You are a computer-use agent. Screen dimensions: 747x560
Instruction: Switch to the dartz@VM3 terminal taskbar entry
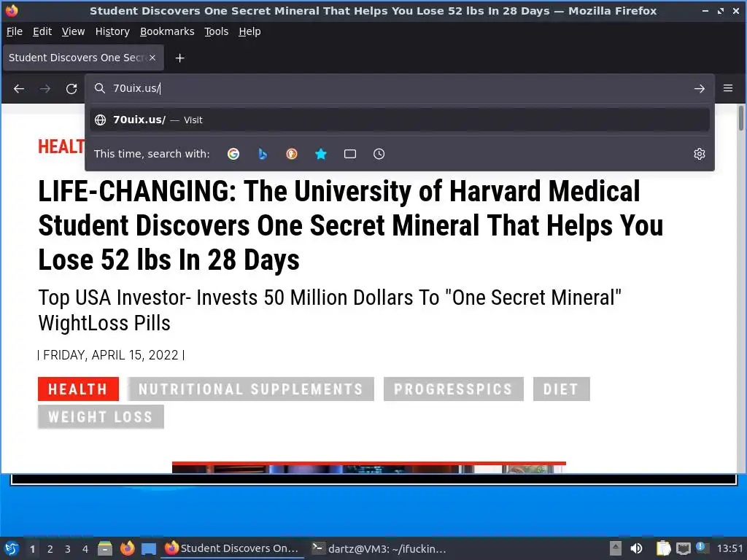[379, 548]
